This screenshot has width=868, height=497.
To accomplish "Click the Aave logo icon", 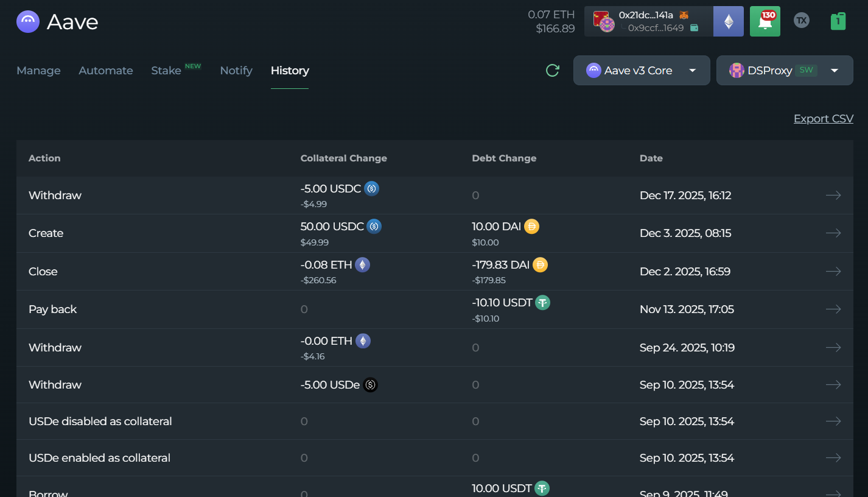I will (28, 22).
